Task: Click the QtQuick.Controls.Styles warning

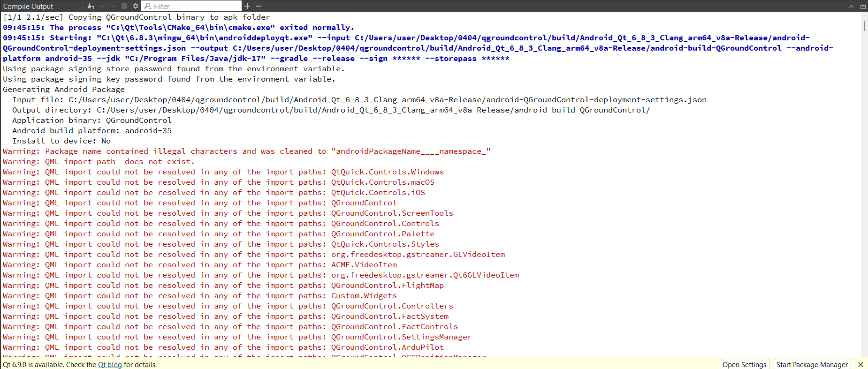Action: coord(221,244)
